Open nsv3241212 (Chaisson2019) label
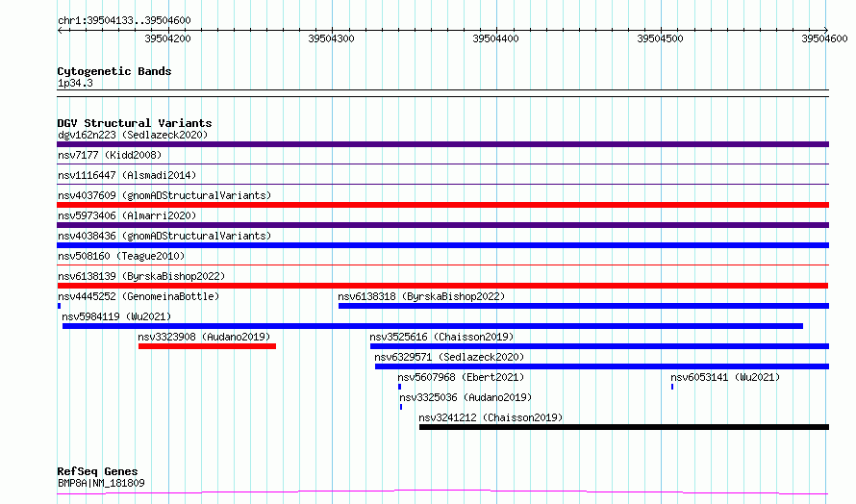 [491, 417]
